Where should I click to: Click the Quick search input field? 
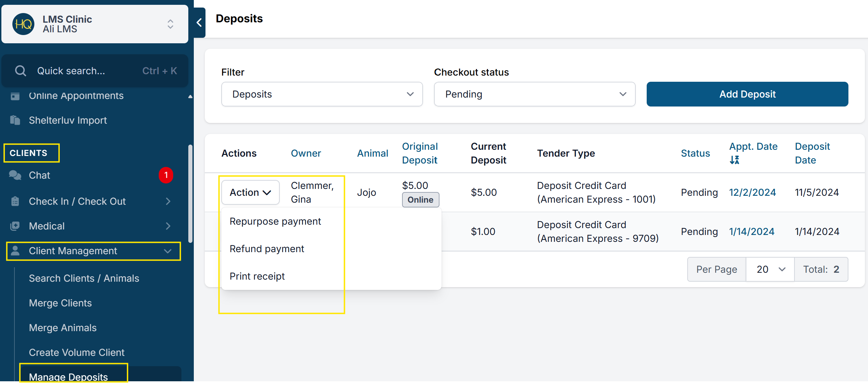[x=86, y=71]
